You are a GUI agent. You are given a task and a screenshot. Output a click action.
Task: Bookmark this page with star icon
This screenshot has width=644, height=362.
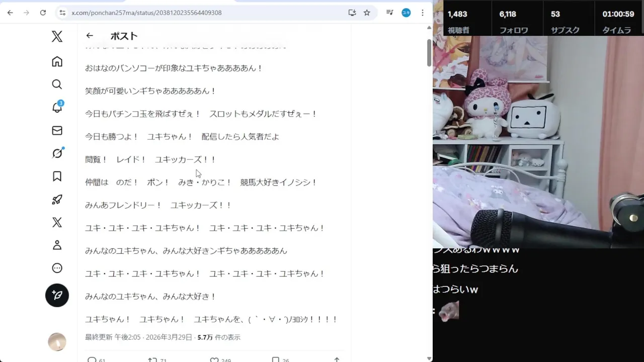[367, 13]
